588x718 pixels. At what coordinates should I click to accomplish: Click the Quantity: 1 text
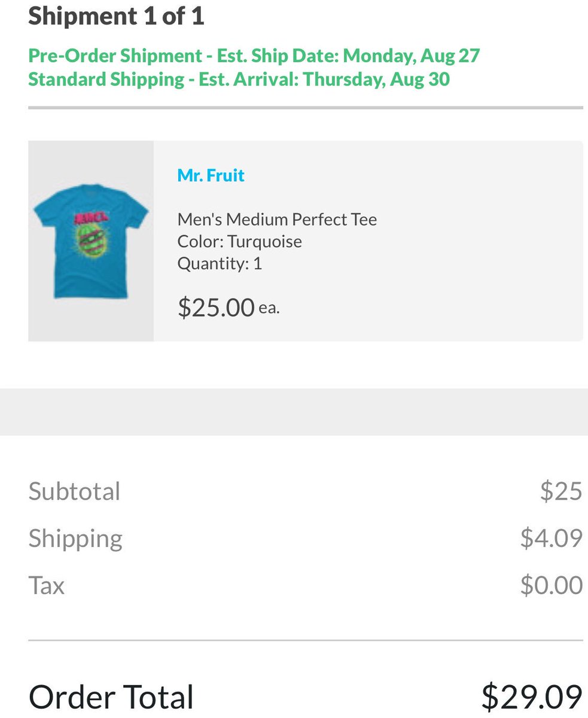(220, 264)
